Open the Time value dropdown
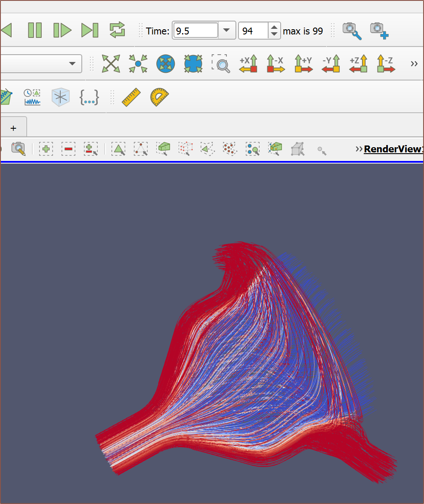Screen dimensions: 424x504 point(227,31)
